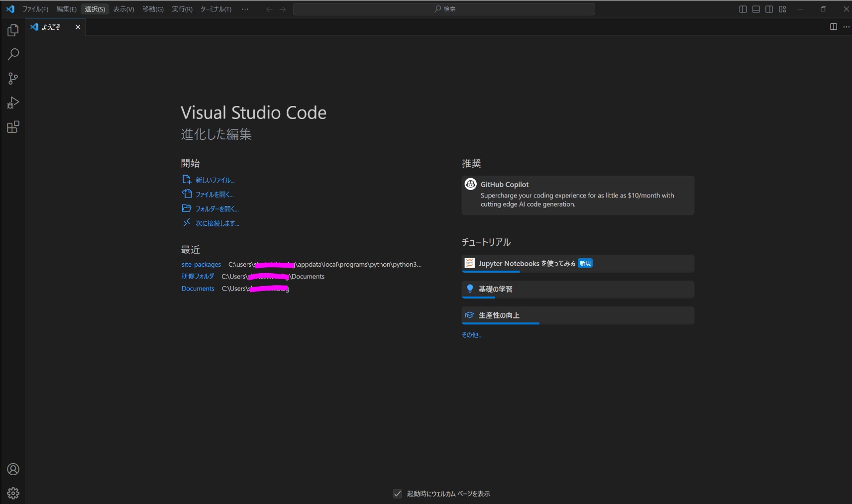Open the Source Control panel icon
852x504 pixels.
pos(13,78)
